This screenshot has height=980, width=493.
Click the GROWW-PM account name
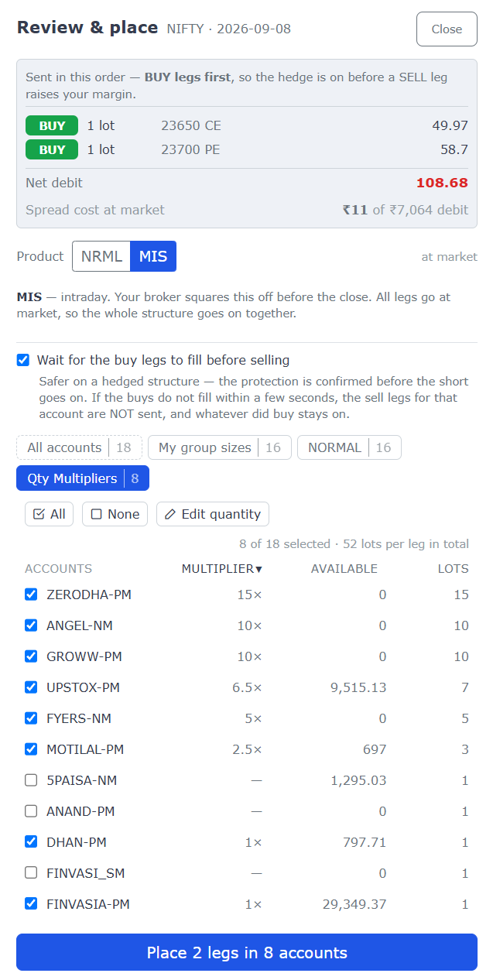pyautogui.click(x=84, y=656)
